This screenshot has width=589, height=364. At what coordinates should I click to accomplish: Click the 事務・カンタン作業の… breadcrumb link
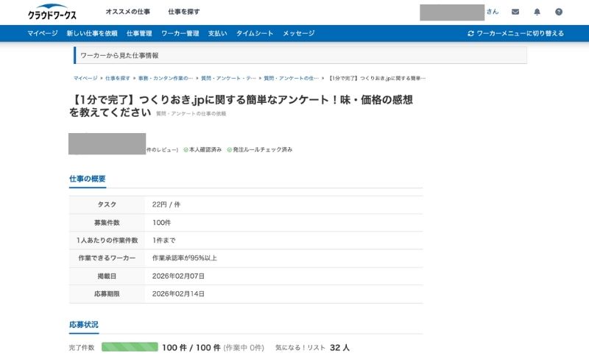[165, 78]
